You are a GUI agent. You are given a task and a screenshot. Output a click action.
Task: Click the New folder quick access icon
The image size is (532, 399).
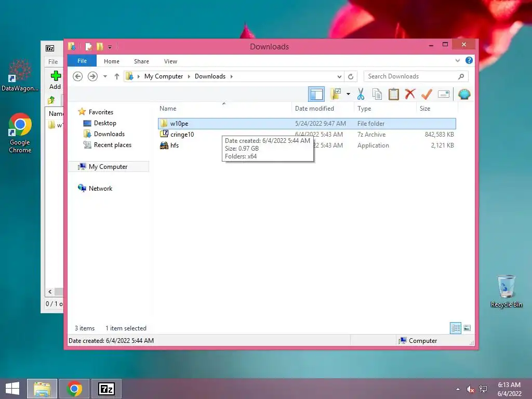click(100, 47)
